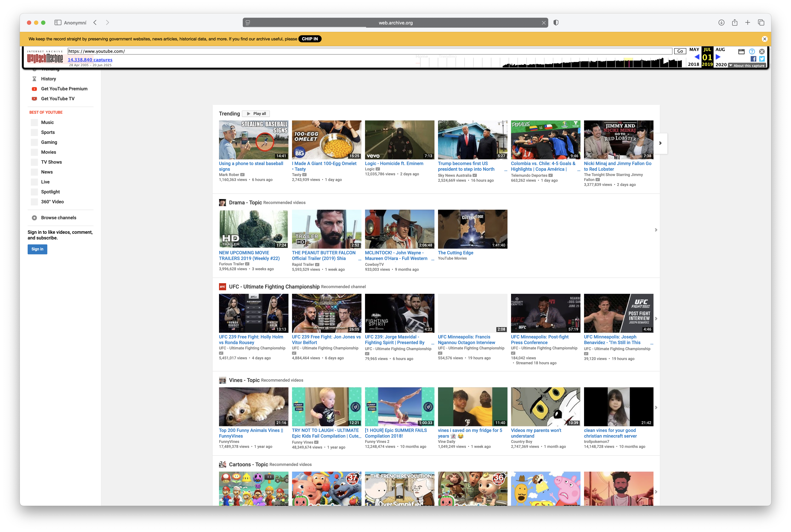The image size is (791, 532).
Task: Open the 14,338,840 captures link
Action: click(x=90, y=60)
